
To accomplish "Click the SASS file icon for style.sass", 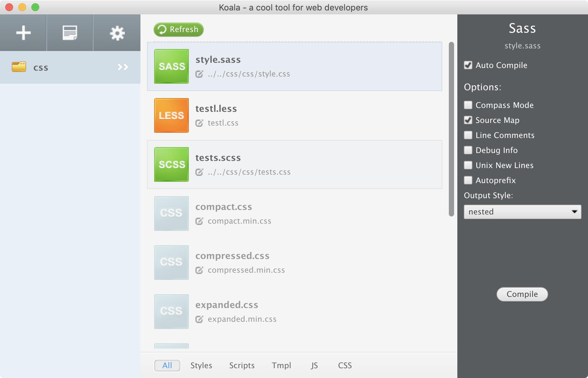I will [171, 66].
